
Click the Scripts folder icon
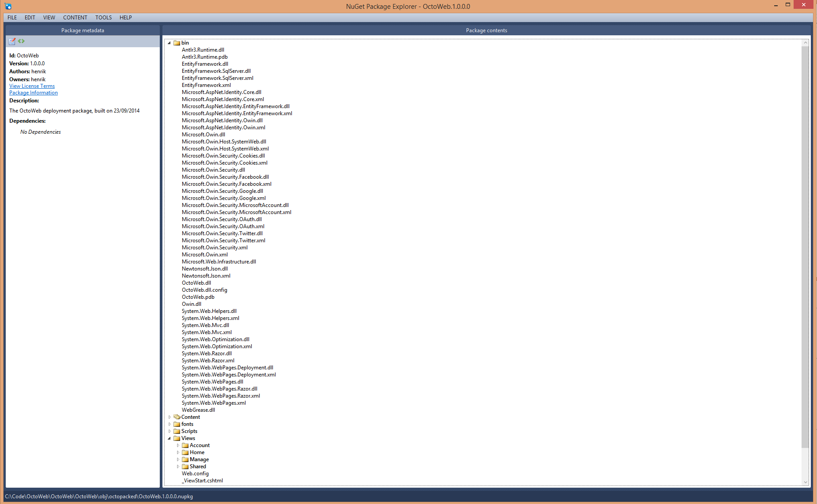[x=177, y=431]
